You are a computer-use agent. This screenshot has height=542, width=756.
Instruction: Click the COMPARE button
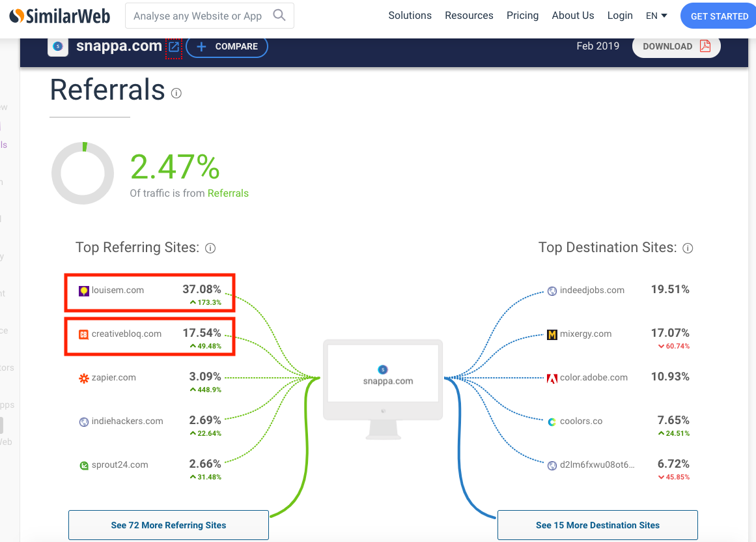tap(227, 46)
